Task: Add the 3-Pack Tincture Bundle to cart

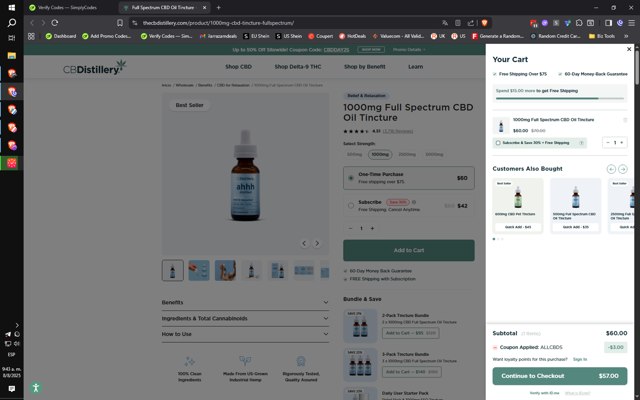Action: 411,372
